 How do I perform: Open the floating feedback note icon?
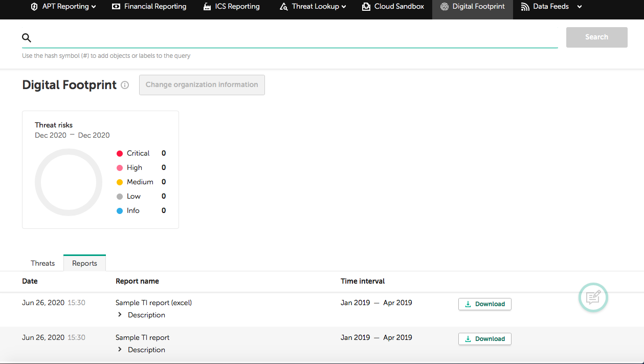pos(593,297)
